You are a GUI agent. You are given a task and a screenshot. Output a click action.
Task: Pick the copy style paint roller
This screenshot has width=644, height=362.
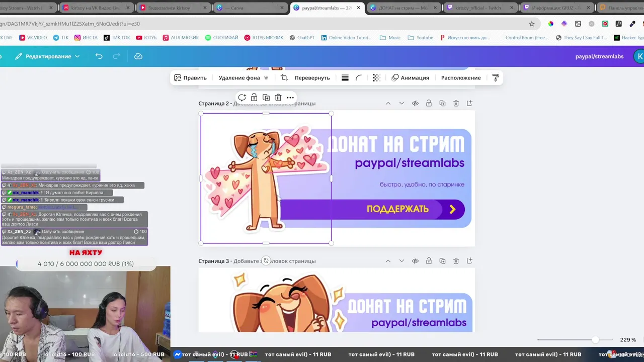click(496, 78)
